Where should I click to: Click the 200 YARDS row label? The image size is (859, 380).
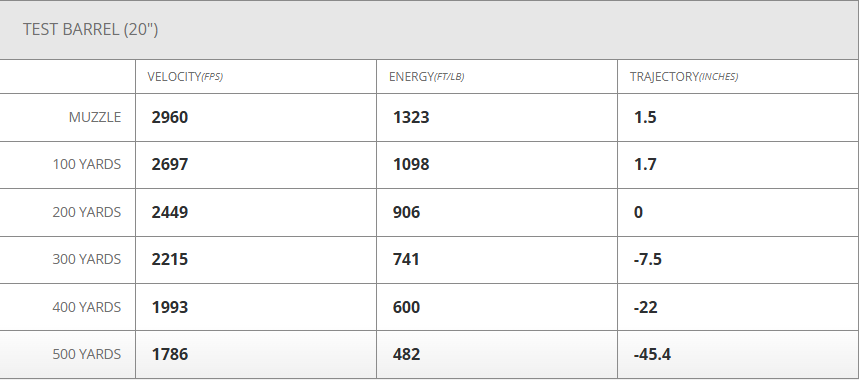(87, 212)
